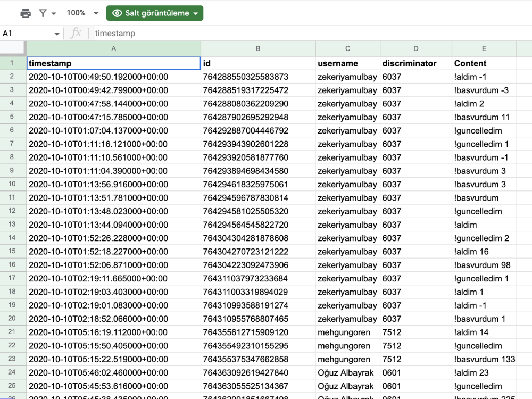Select column A header
Image resolution: width=532 pixels, height=399 pixels.
(x=113, y=48)
